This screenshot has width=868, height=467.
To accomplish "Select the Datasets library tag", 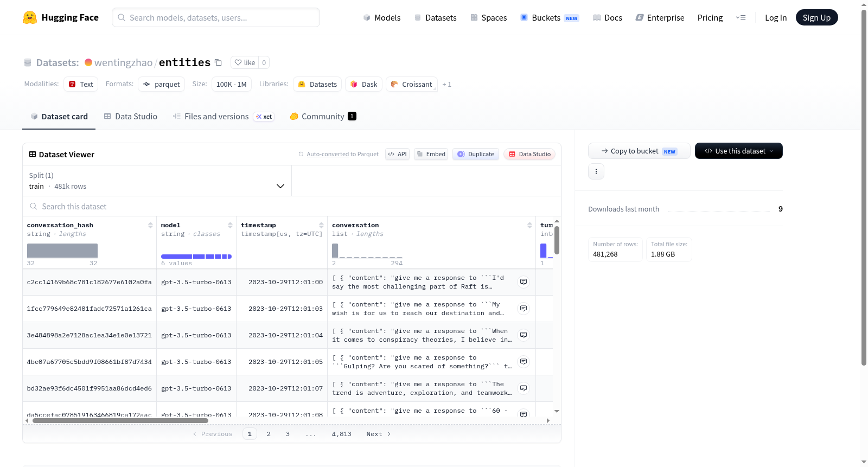I will click(317, 84).
